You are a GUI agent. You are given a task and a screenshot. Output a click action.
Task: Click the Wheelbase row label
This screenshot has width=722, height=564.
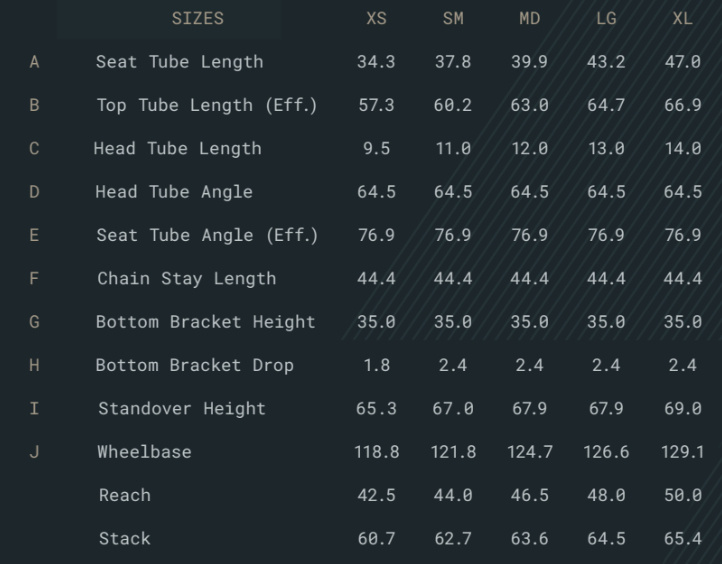coord(144,452)
